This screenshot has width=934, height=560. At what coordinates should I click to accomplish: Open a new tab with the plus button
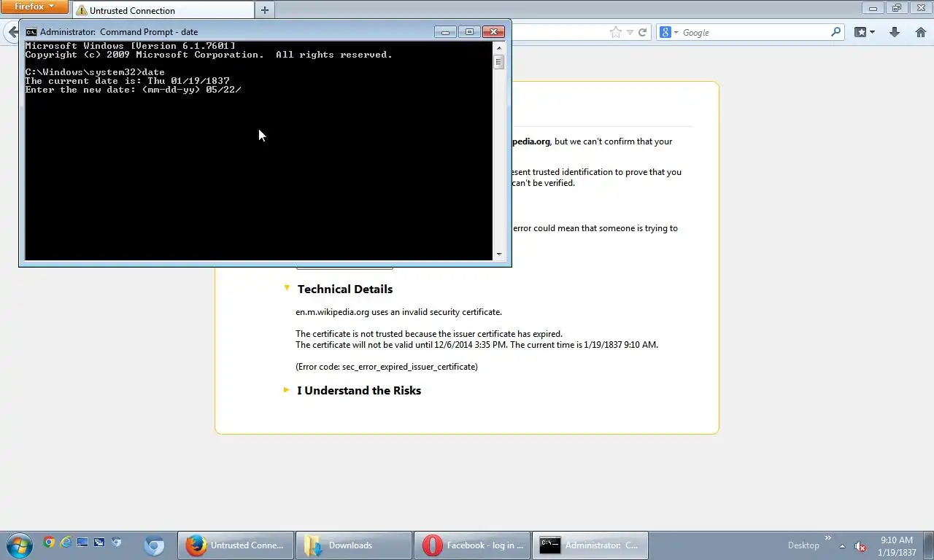[265, 10]
